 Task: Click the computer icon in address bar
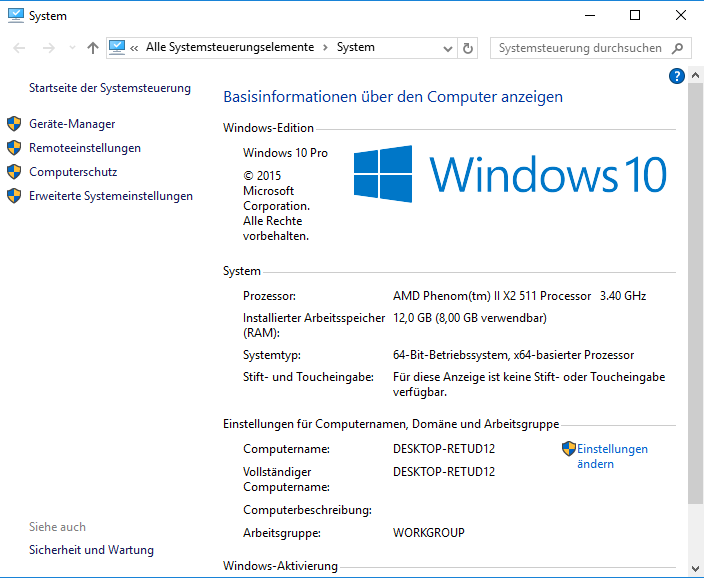point(118,47)
